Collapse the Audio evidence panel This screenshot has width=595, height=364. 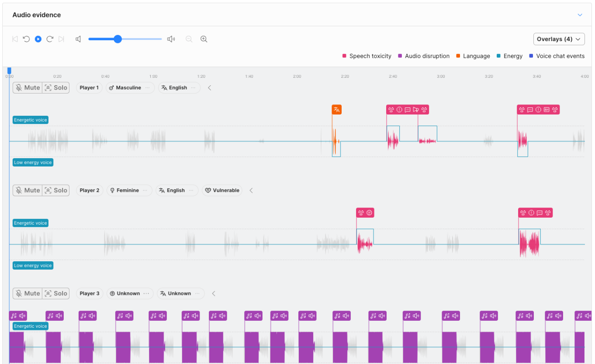580,15
